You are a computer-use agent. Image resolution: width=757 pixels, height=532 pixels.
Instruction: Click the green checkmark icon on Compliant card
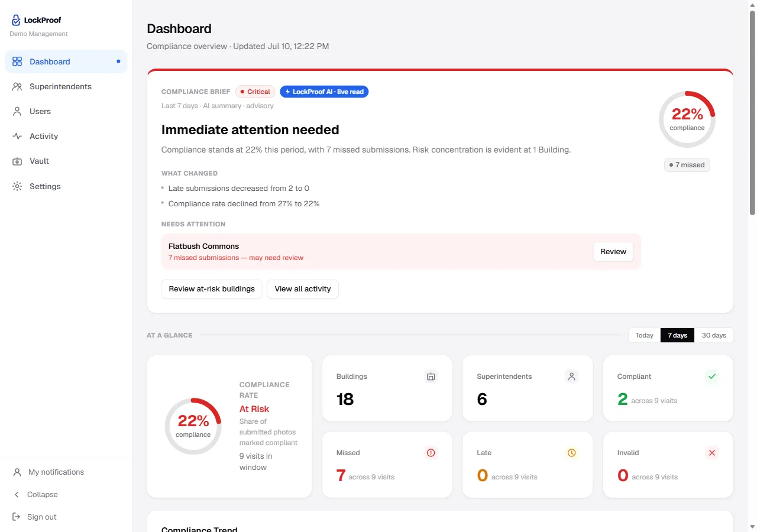point(712,376)
